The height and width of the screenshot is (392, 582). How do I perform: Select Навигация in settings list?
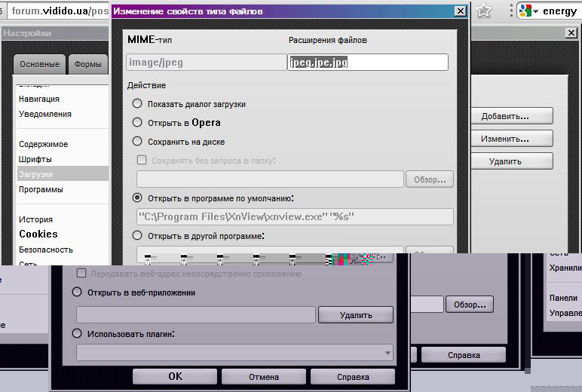(39, 99)
